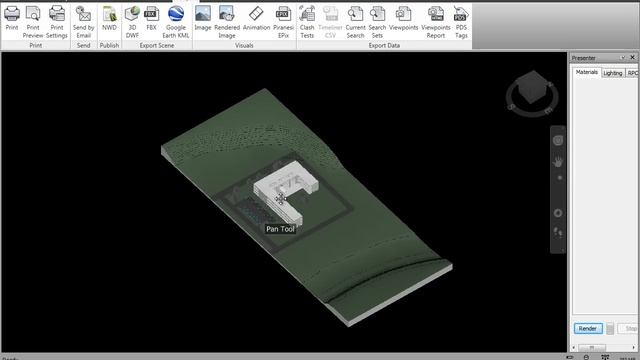Screen dimensions: 640x360
Task: Select the Pan hand tool on navigation bar
Action: tap(558, 162)
